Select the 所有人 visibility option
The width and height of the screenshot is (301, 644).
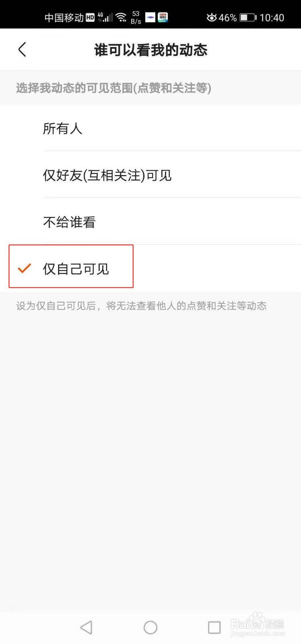[150, 128]
